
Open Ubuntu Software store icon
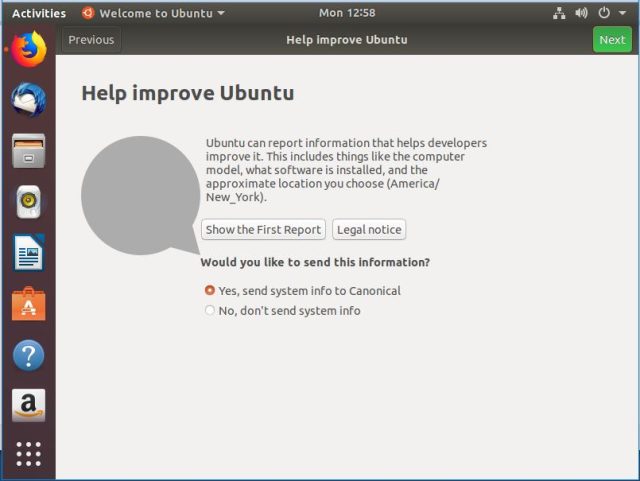(28, 304)
